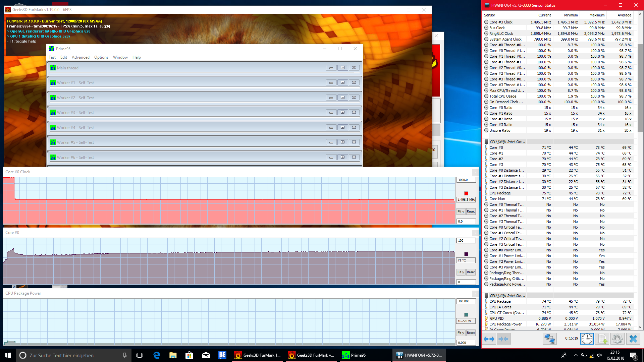Click the Average column header in HWiNFO
644x362 pixels.
coord(620,15)
